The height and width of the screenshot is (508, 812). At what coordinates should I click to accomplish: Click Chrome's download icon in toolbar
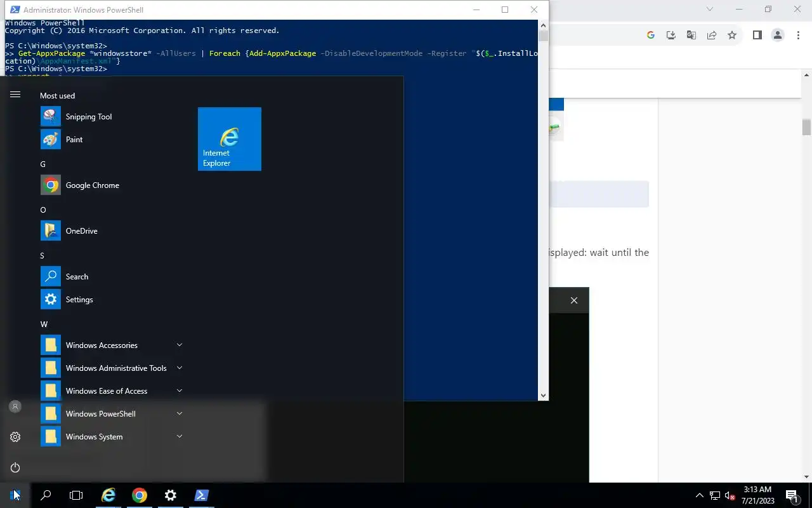click(671, 36)
